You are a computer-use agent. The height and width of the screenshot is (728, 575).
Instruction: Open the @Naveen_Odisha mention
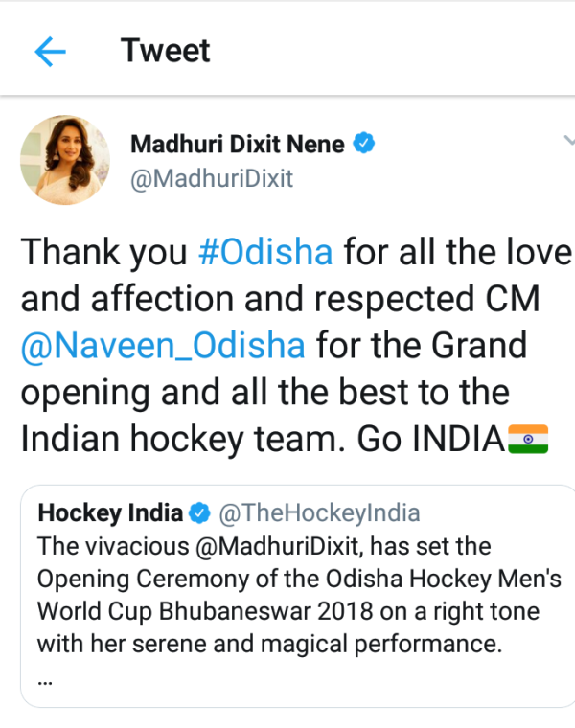pos(163,345)
